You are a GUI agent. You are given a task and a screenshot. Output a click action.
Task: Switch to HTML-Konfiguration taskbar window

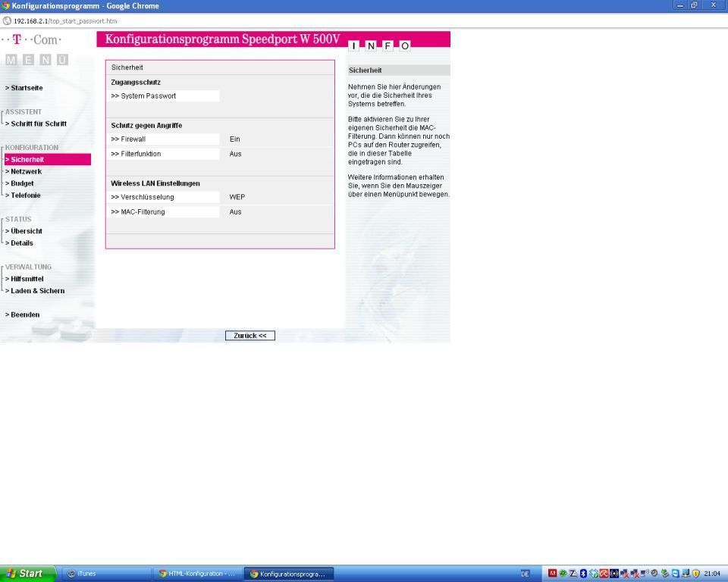[x=197, y=574]
